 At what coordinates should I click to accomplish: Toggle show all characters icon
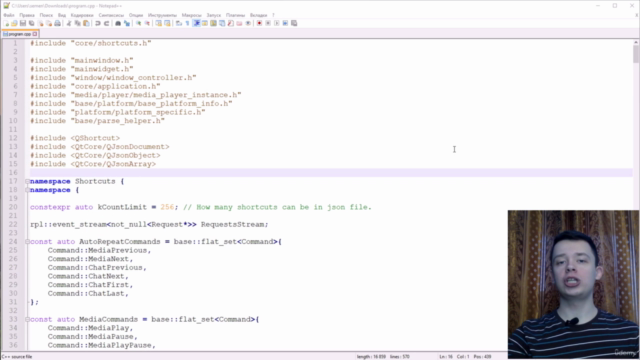[x=187, y=23]
